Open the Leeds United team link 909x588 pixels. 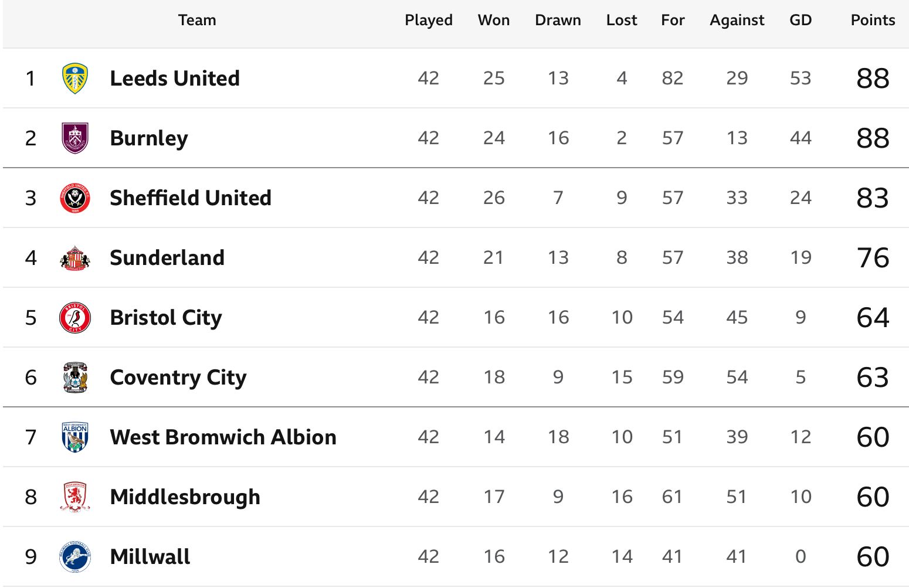pyautogui.click(x=175, y=79)
